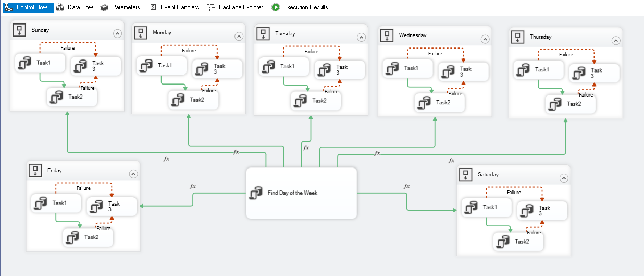Switch to the Package Explorer tab
Image resolution: width=644 pixels, height=276 pixels.
(239, 7)
